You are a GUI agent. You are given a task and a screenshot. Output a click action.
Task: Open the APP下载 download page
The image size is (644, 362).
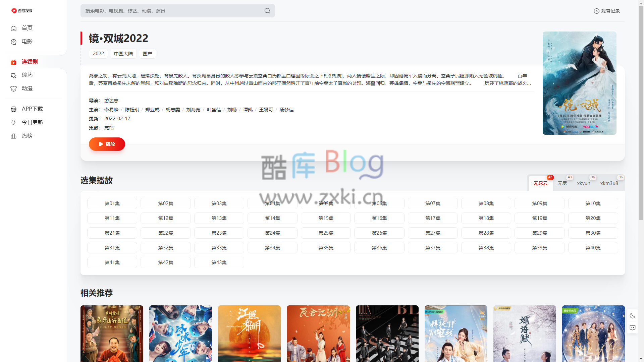click(32, 109)
